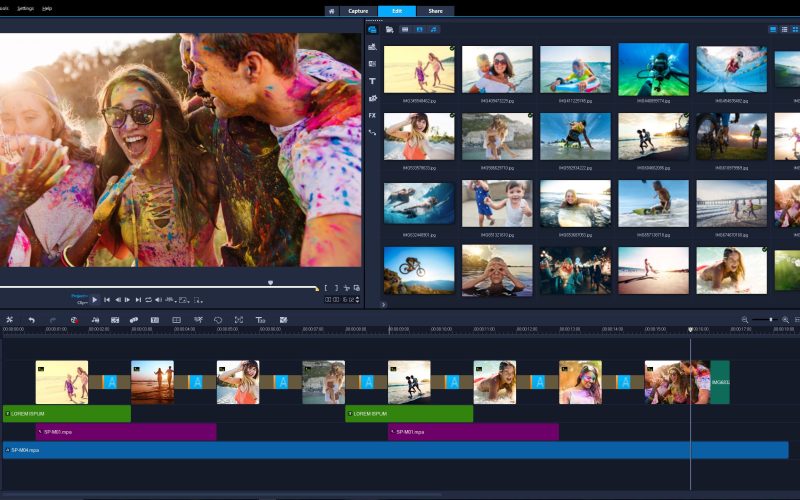Click the system volume speaker icon
The width and height of the screenshot is (800, 500).
tap(158, 299)
